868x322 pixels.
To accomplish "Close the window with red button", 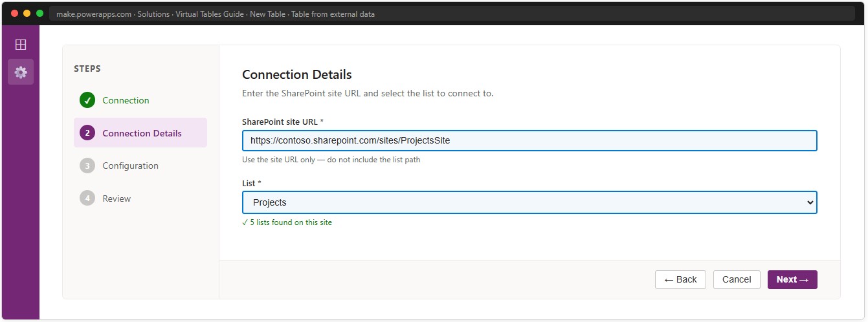I will pyautogui.click(x=15, y=14).
